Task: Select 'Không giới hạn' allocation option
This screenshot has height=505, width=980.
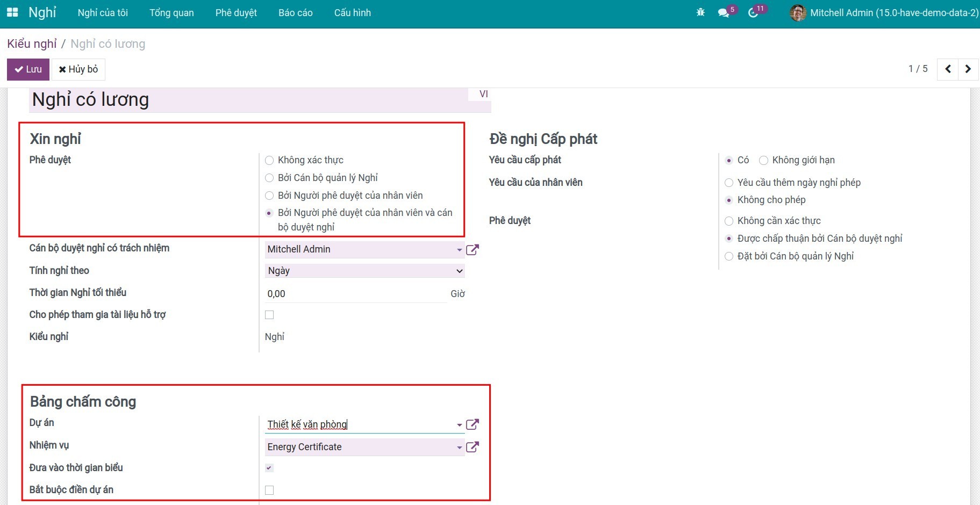Action: tap(763, 160)
